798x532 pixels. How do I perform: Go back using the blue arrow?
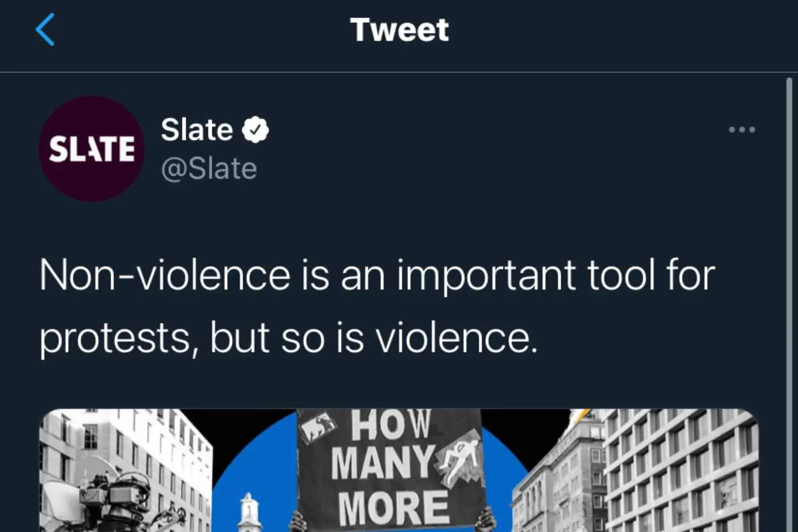pyautogui.click(x=45, y=30)
